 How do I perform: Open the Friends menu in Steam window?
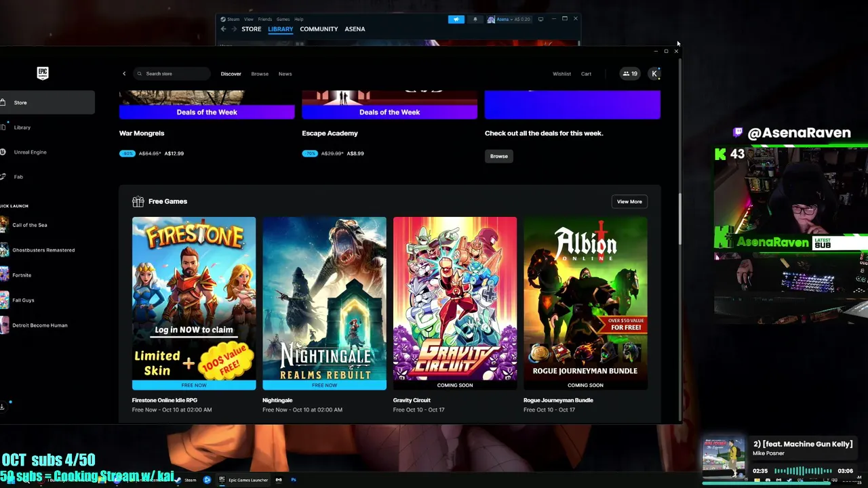265,19
